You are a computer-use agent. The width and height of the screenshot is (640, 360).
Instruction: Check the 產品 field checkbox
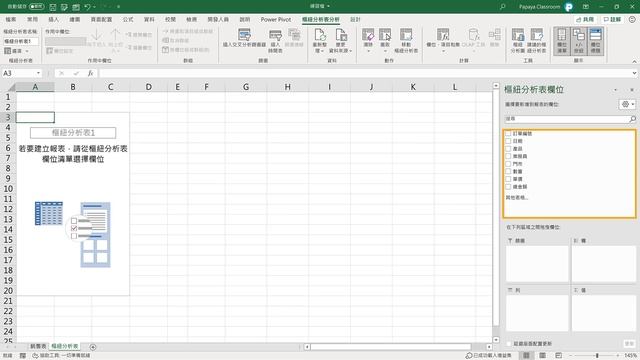pos(508,149)
